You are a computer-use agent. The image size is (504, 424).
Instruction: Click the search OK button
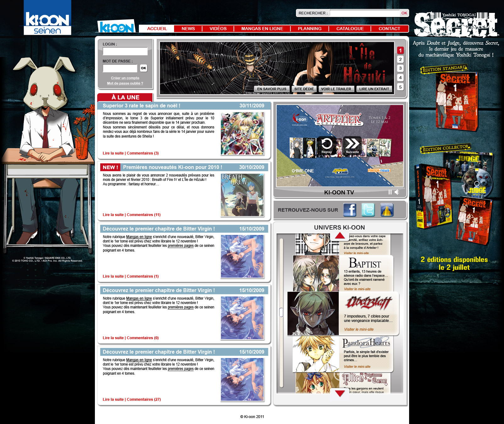404,13
